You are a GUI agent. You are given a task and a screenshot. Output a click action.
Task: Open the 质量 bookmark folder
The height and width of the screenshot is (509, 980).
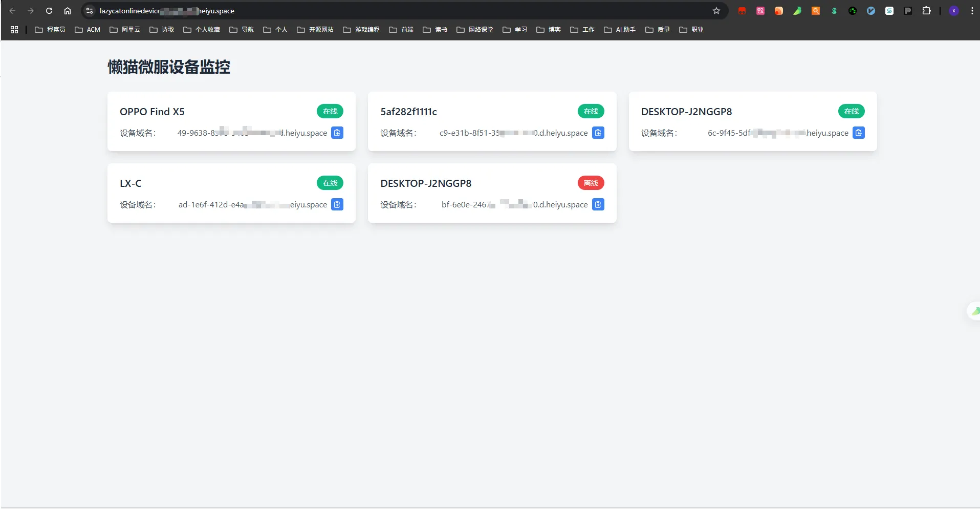[x=658, y=30]
